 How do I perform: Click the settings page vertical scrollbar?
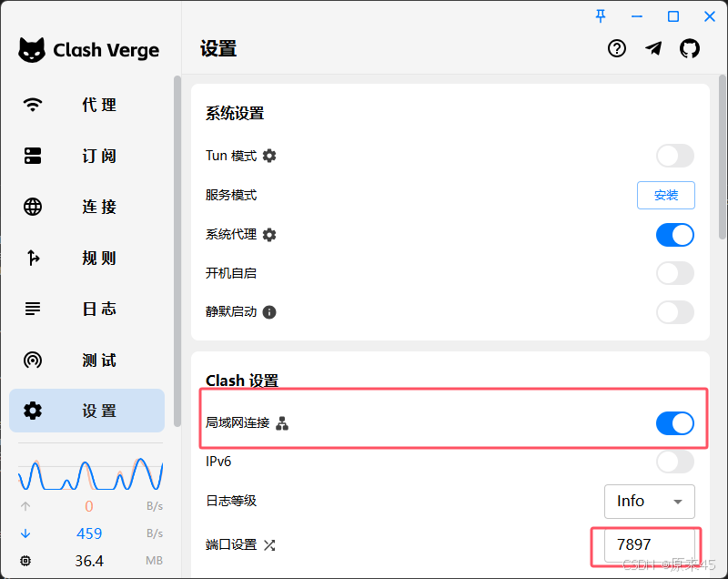pyautogui.click(x=723, y=157)
